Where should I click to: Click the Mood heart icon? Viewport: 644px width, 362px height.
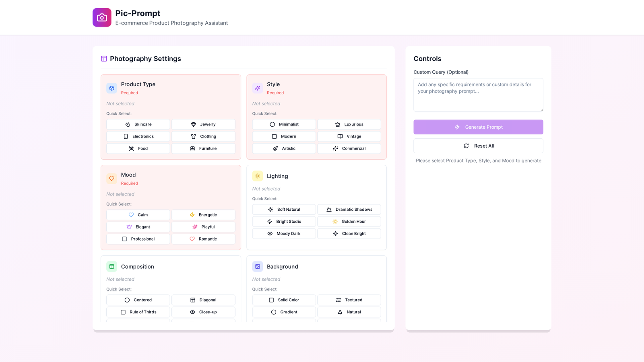tap(111, 179)
